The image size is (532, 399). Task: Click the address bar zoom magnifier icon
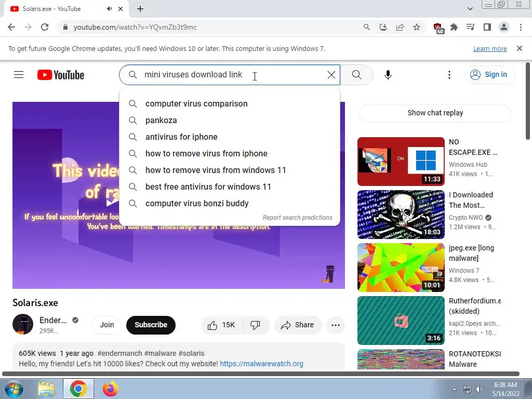point(366,27)
